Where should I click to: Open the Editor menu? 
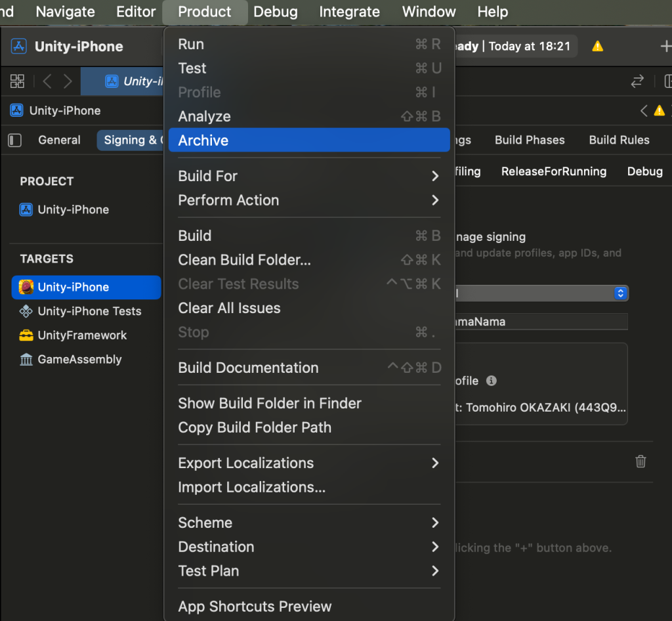click(x=136, y=12)
